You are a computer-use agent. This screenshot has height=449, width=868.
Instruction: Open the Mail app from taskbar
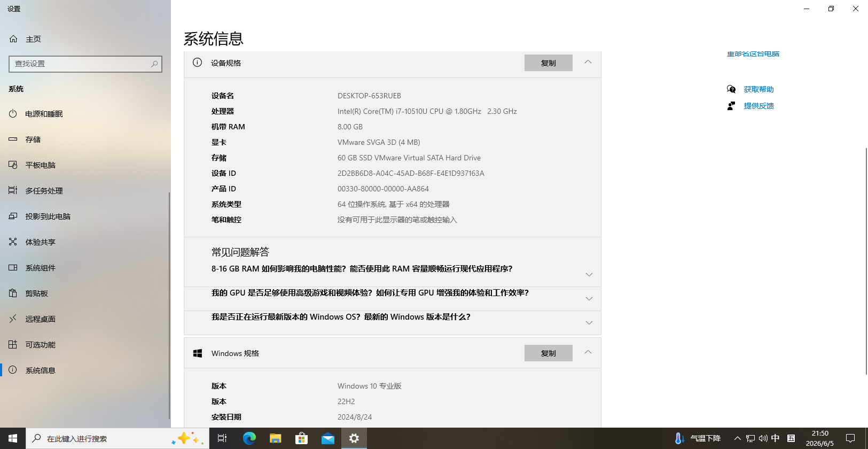[328, 438]
